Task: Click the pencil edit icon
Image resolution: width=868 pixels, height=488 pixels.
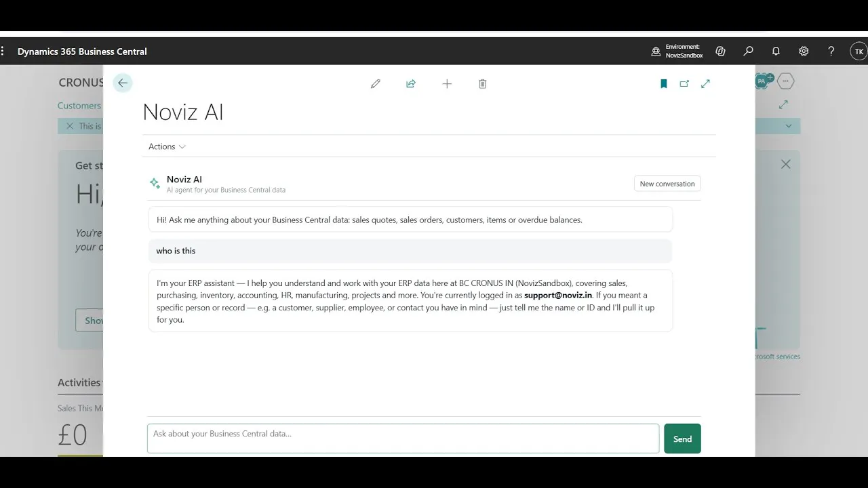Action: [x=376, y=84]
